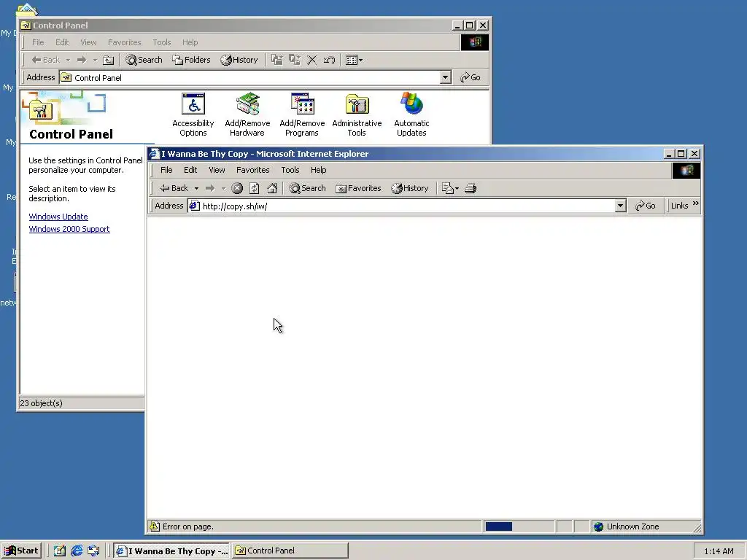Click Show Desktop icon in quick launch

[x=59, y=551]
